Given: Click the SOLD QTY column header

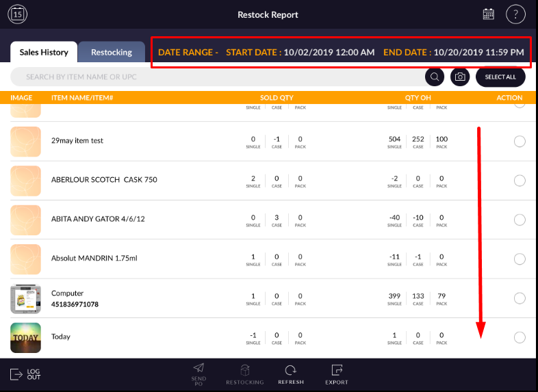Looking at the screenshot, I should [277, 98].
